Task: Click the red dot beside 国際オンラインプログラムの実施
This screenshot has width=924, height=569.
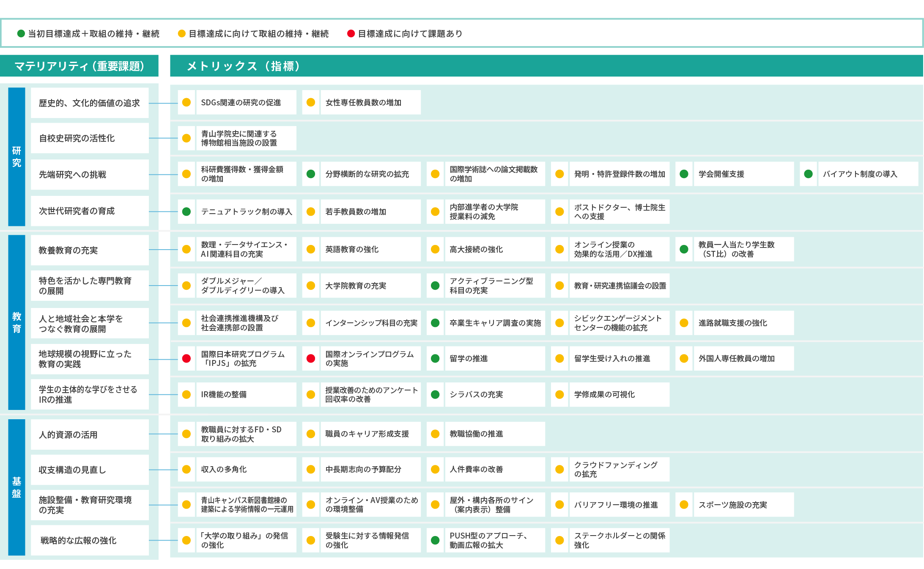Action: (x=311, y=358)
